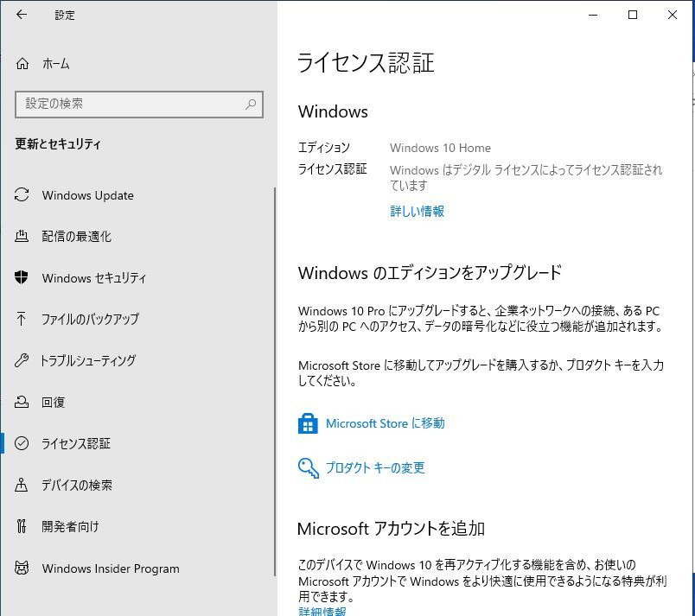Click the Windows Insider Program cat icon
The width and height of the screenshot is (695, 616).
tap(22, 568)
